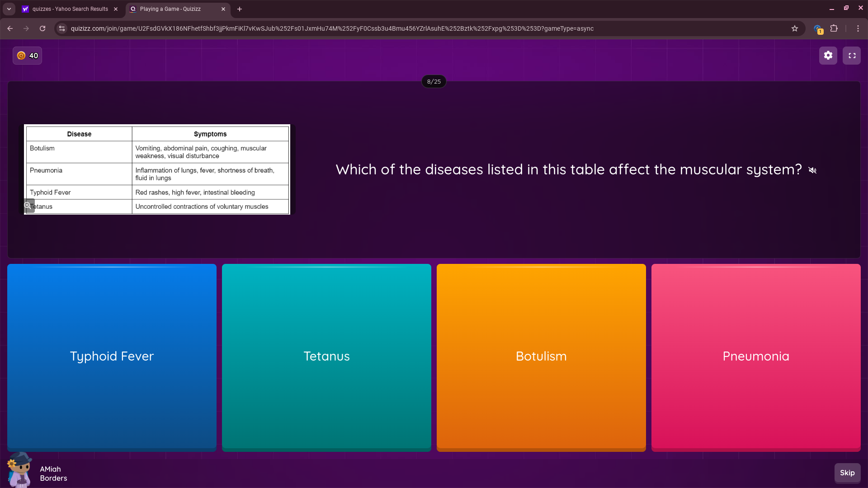Toggle fullscreen mode in Quizizz
The image size is (868, 488).
pyautogui.click(x=852, y=56)
